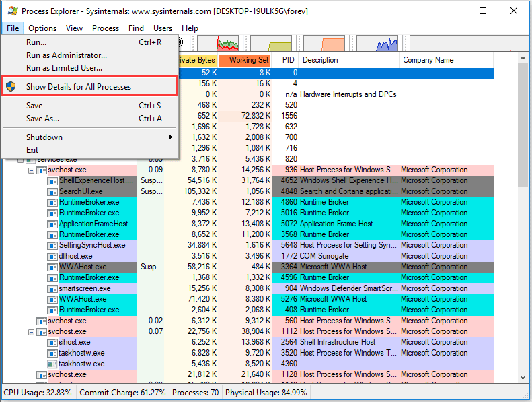Open the View menu
This screenshot has height=402, width=532.
click(x=74, y=28)
